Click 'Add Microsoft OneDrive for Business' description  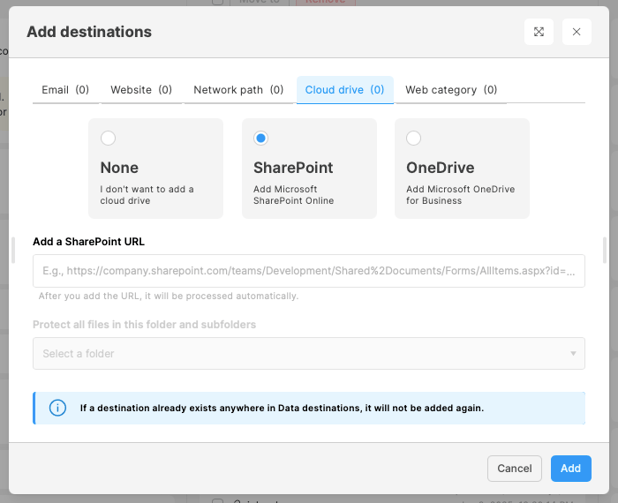(460, 195)
